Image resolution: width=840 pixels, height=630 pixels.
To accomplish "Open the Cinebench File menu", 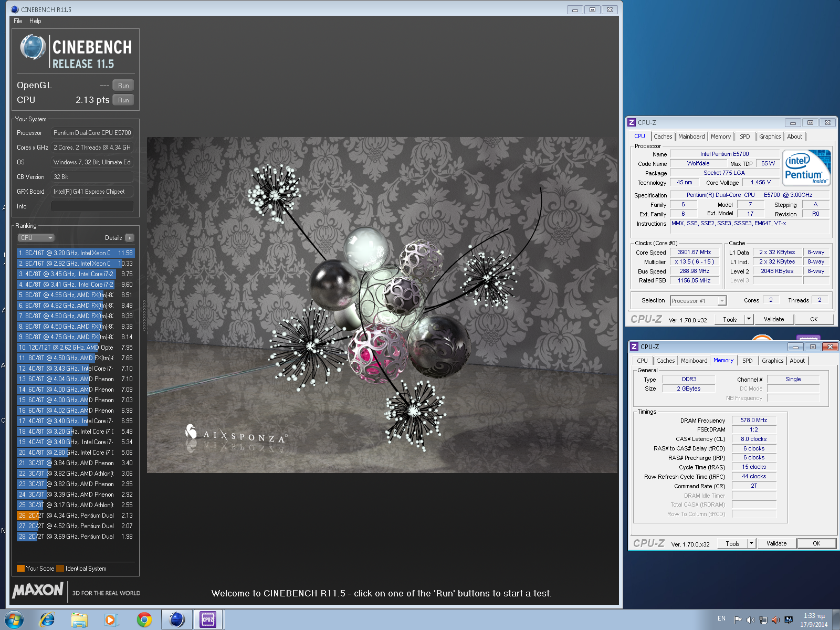I will pos(18,21).
